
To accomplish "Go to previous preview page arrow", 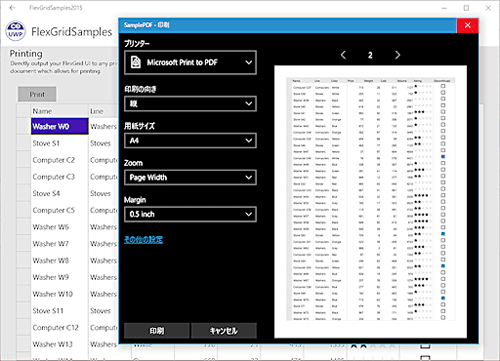I will point(343,55).
